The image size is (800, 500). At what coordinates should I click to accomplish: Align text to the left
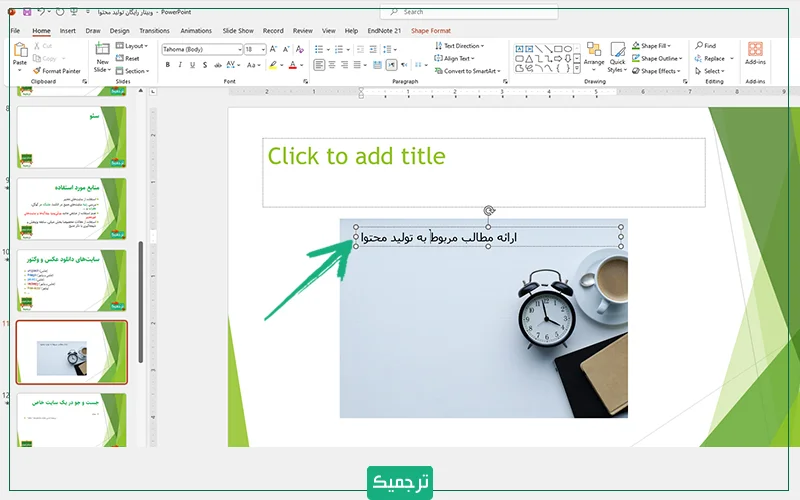tap(319, 65)
